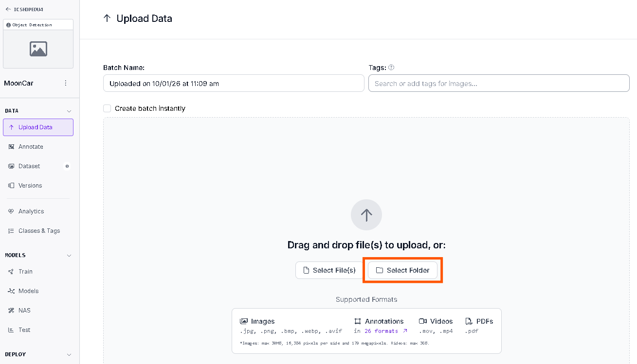Click the Images format icon
The height and width of the screenshot is (364, 637).
pos(244,321)
